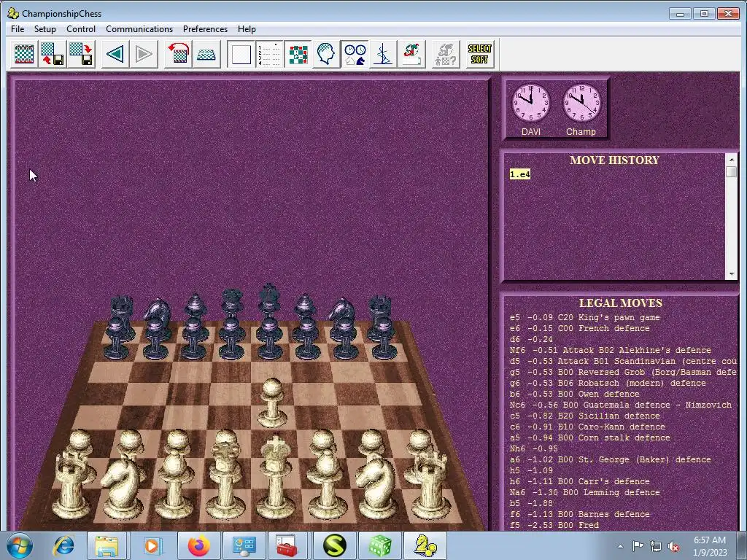Select legal move g6 Robatsch defence
The height and width of the screenshot is (560, 747).
coord(608,384)
